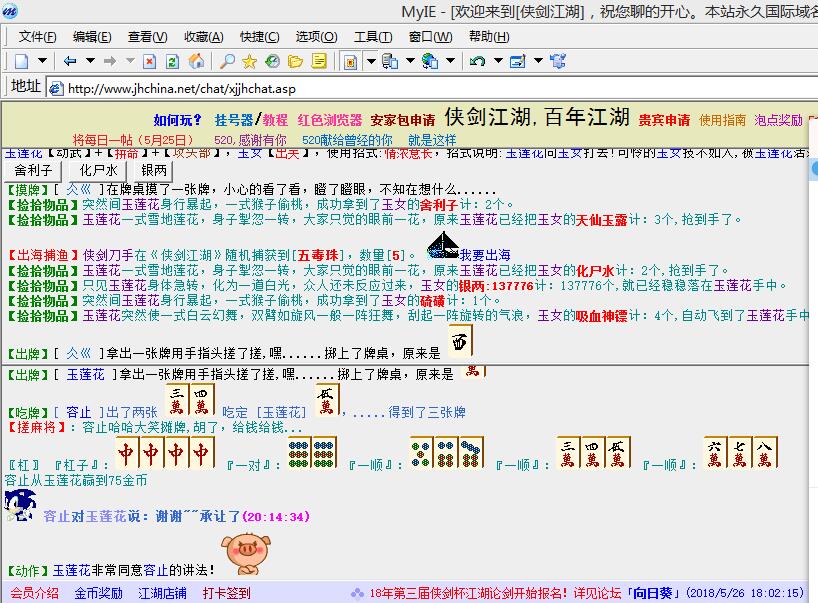Open dropdown next to computers icon
This screenshot has width=818, height=603.
coord(410,61)
